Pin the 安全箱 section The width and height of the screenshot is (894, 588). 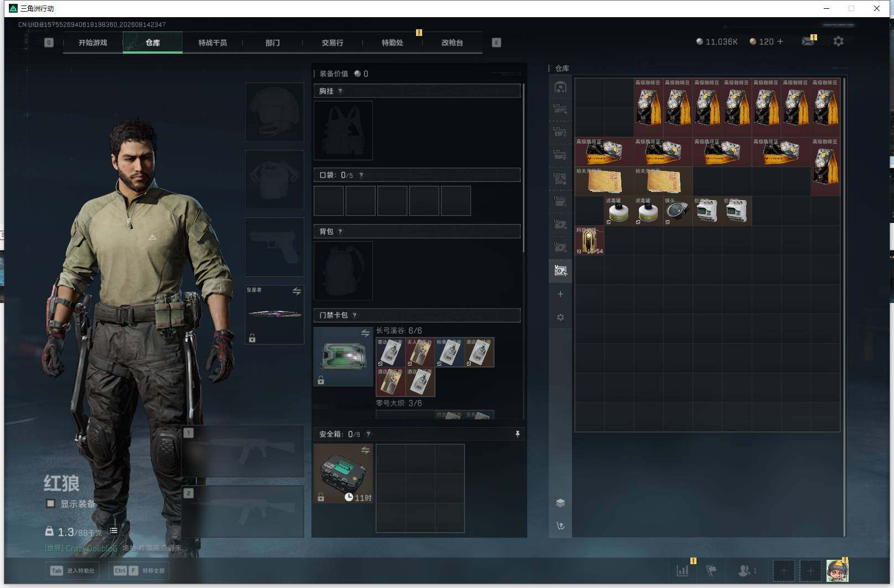pos(518,434)
